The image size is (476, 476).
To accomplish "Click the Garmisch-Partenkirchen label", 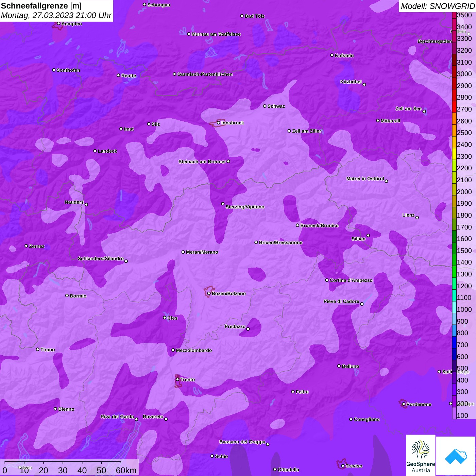I will (x=205, y=74).
